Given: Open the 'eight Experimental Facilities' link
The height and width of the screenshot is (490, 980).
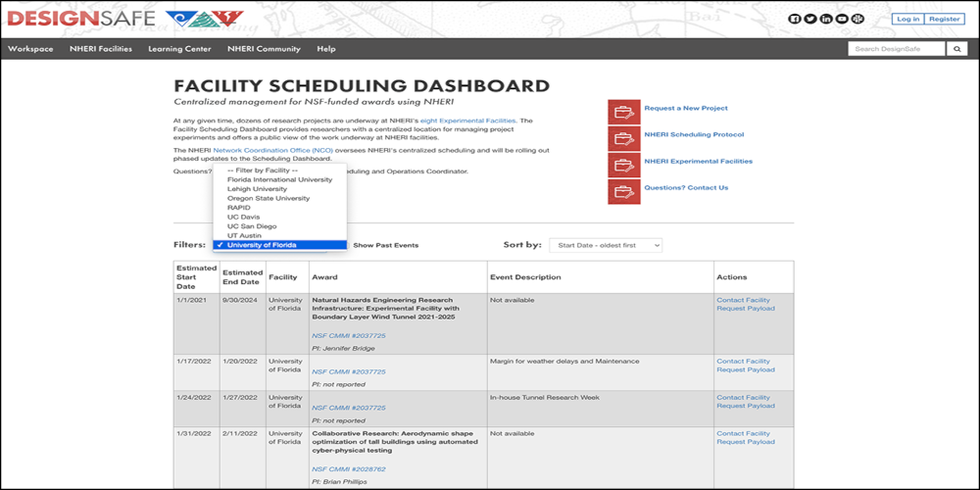Looking at the screenshot, I should [468, 120].
